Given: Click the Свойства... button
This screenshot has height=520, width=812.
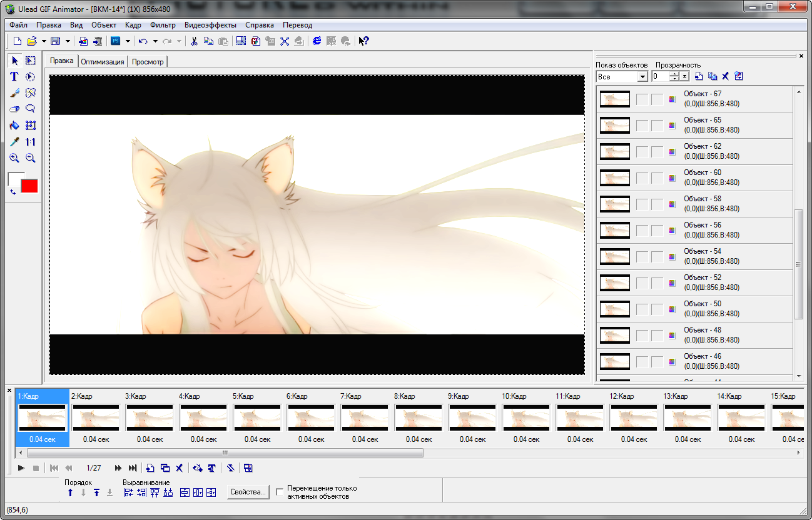Looking at the screenshot, I should click(248, 492).
